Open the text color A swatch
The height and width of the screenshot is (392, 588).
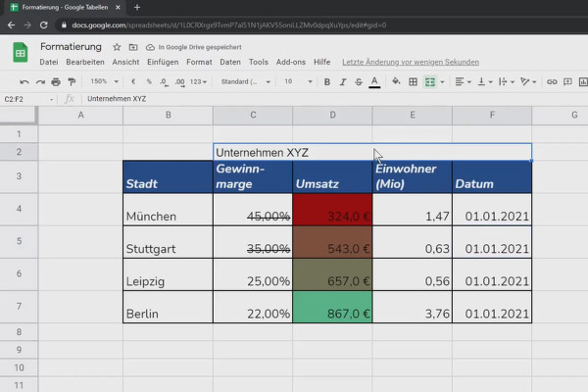point(374,81)
